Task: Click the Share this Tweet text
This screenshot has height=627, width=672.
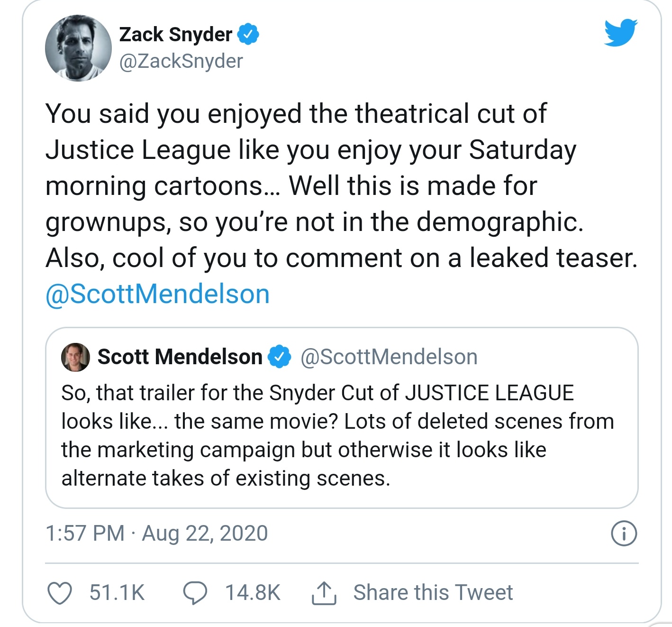Action: [433, 593]
